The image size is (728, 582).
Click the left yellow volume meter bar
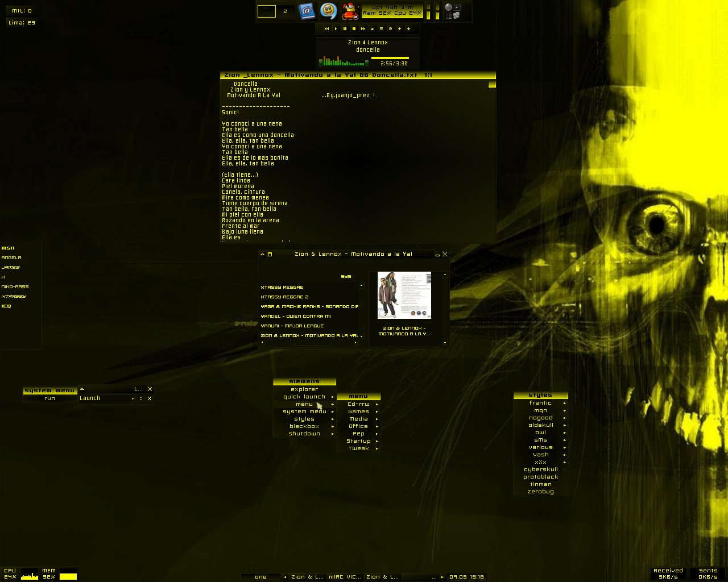point(429,11)
